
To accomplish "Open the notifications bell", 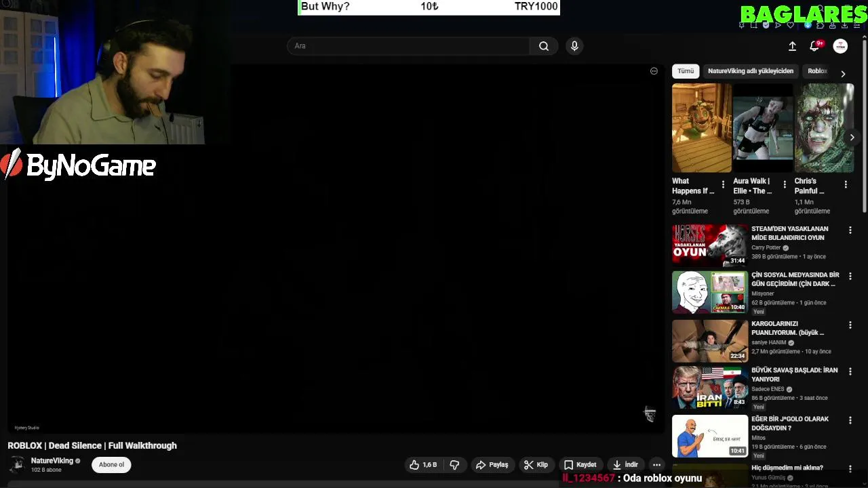I will [x=815, y=46].
